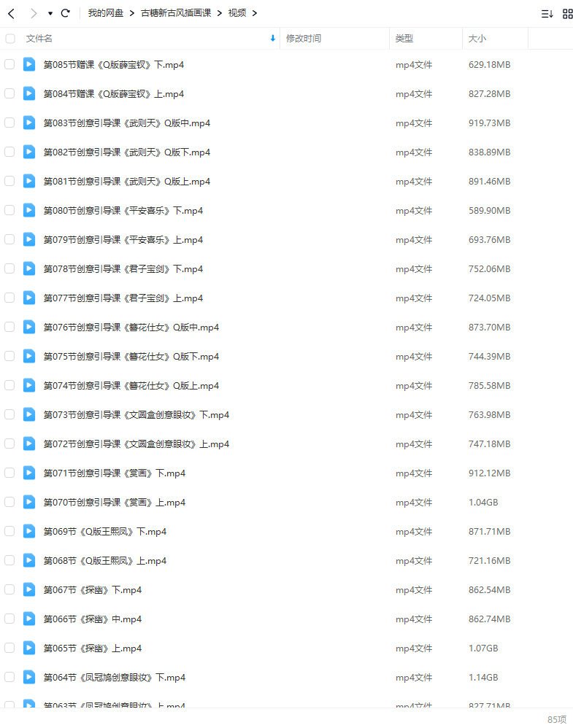
Task: Navigate to 古糖新古风插画课 folder breadcrumb
Action: [176, 13]
